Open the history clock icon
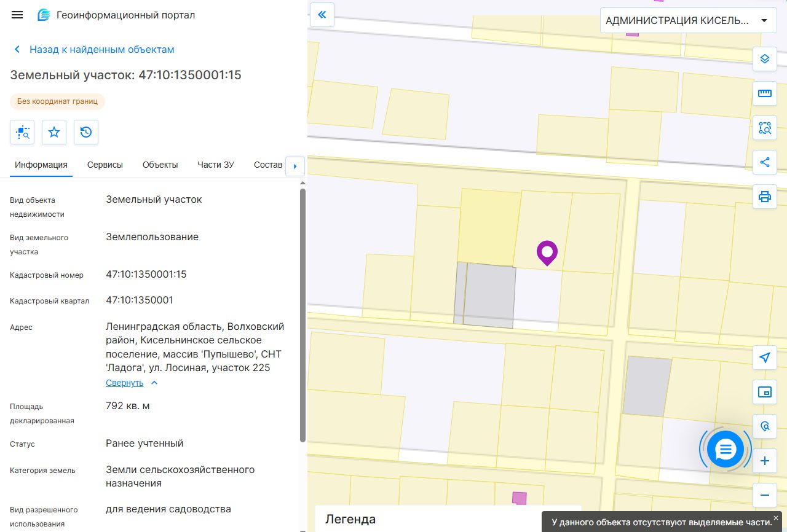This screenshot has height=532, width=787. pos(86,132)
